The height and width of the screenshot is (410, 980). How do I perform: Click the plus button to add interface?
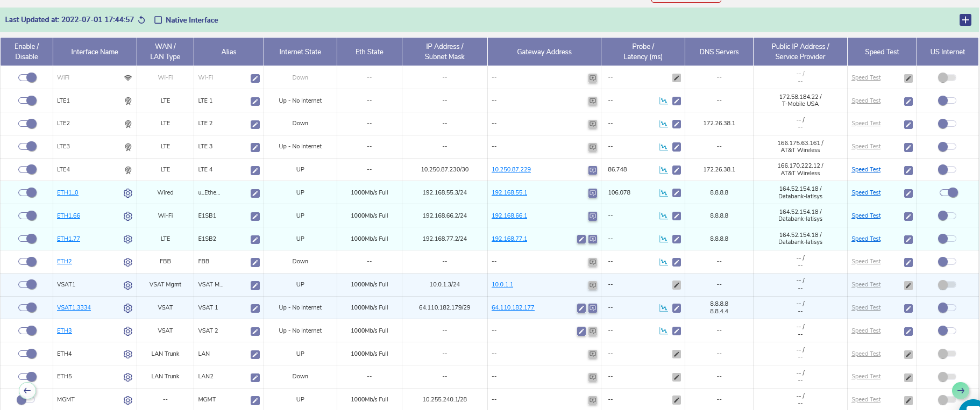pos(965,20)
